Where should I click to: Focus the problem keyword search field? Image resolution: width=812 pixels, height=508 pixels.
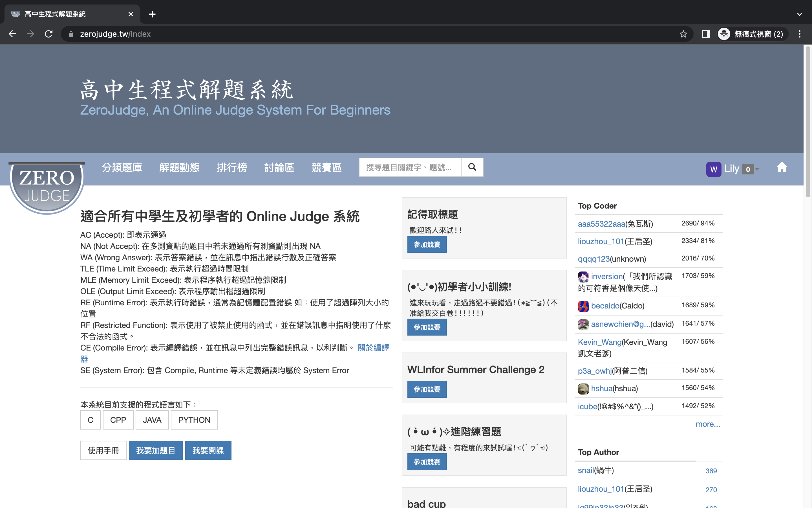410,167
